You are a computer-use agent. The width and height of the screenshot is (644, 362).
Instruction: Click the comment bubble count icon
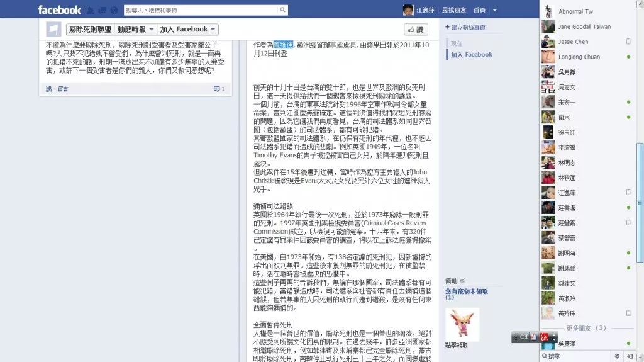[219, 89]
